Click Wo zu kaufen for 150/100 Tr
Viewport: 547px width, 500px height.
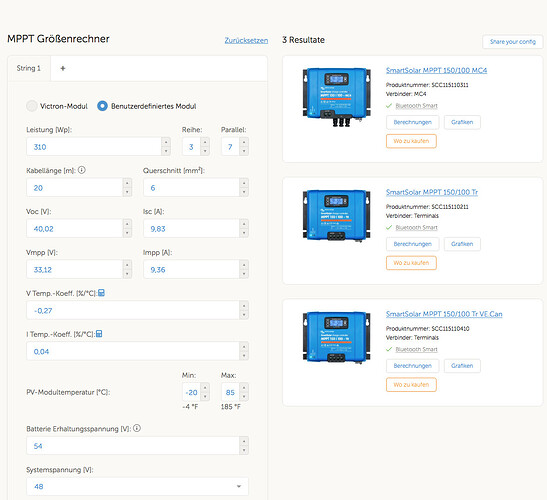pos(411,263)
